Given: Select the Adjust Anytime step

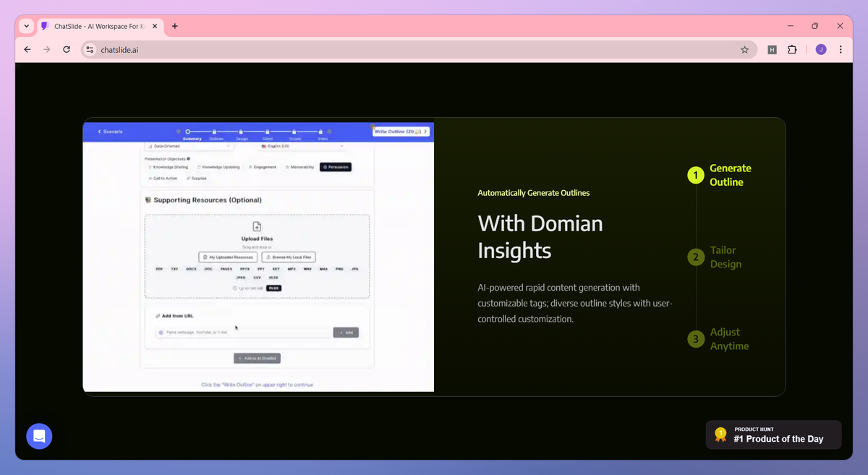Looking at the screenshot, I should click(718, 338).
